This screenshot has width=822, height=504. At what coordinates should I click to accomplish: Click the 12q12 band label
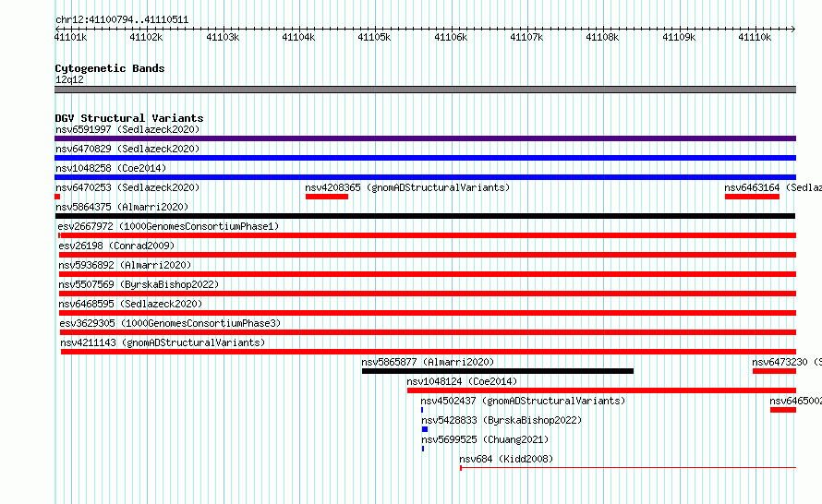pos(69,79)
